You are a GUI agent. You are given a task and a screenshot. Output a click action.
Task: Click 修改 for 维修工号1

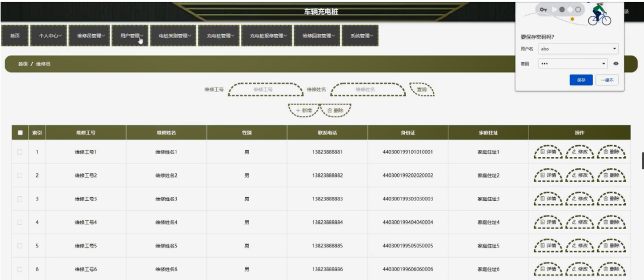pos(580,152)
